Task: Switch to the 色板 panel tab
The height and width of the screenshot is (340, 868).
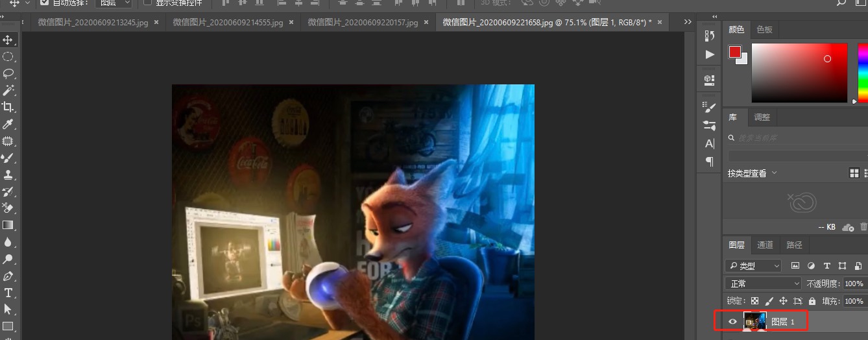Action: pyautogui.click(x=765, y=30)
